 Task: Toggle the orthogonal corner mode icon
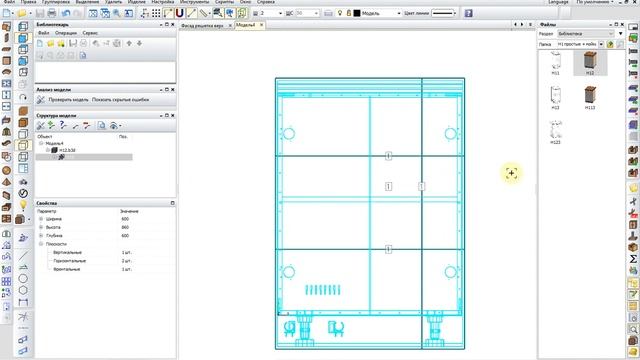pyautogui.click(x=168, y=13)
